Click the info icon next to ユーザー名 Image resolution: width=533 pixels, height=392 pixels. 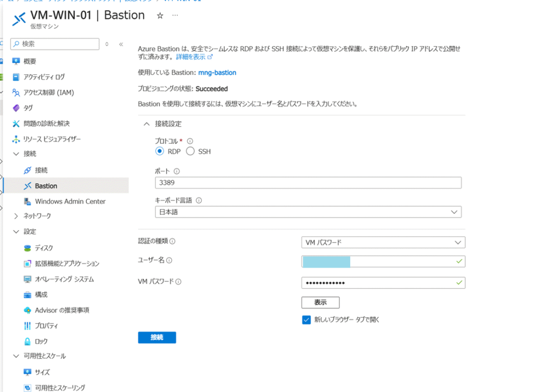[x=169, y=260]
